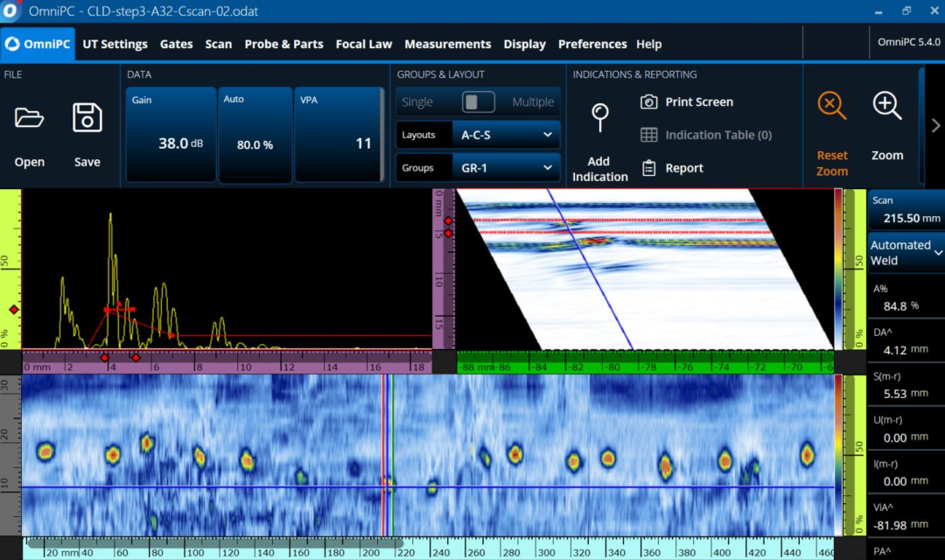
Task: Open UT Settings menu
Action: [115, 44]
